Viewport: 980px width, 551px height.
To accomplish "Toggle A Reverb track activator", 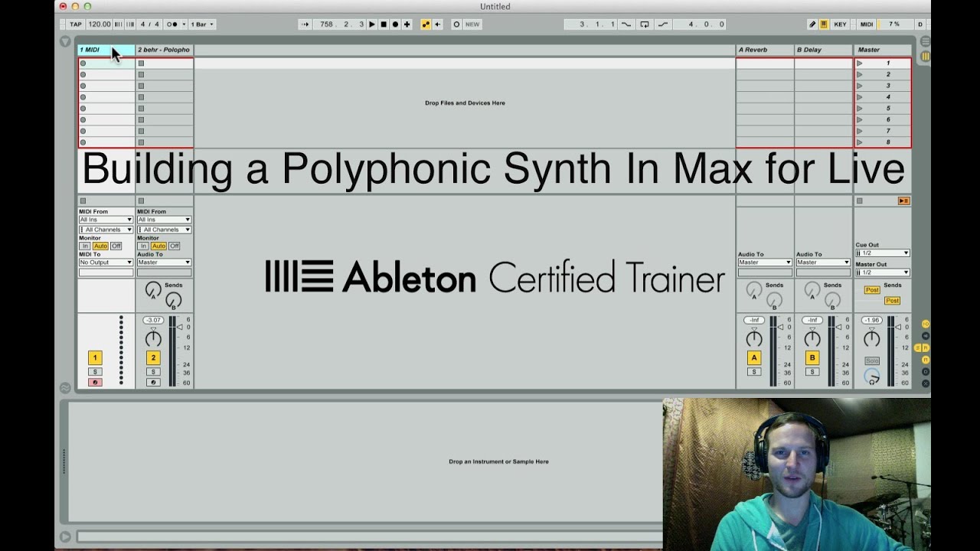I will pos(754,358).
